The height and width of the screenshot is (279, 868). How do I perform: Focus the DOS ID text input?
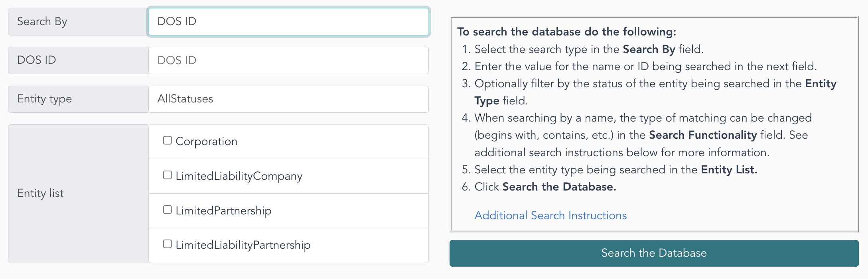(288, 60)
